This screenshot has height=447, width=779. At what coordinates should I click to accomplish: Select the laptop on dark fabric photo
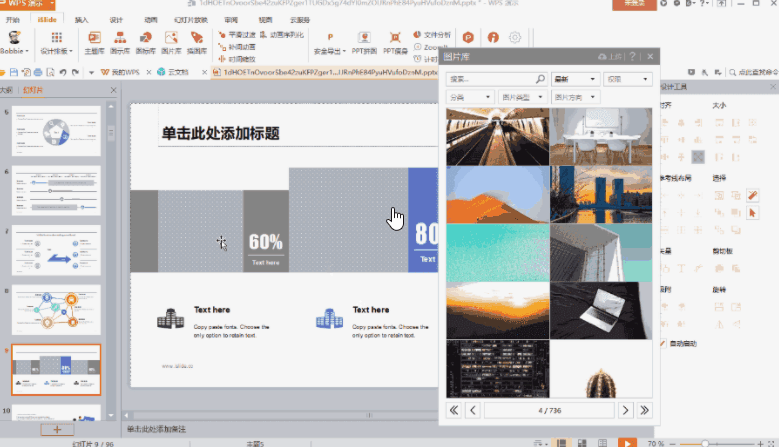click(601, 310)
